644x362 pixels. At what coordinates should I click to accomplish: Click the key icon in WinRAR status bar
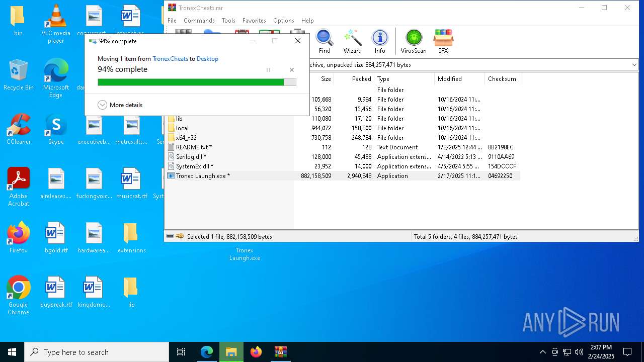180,236
